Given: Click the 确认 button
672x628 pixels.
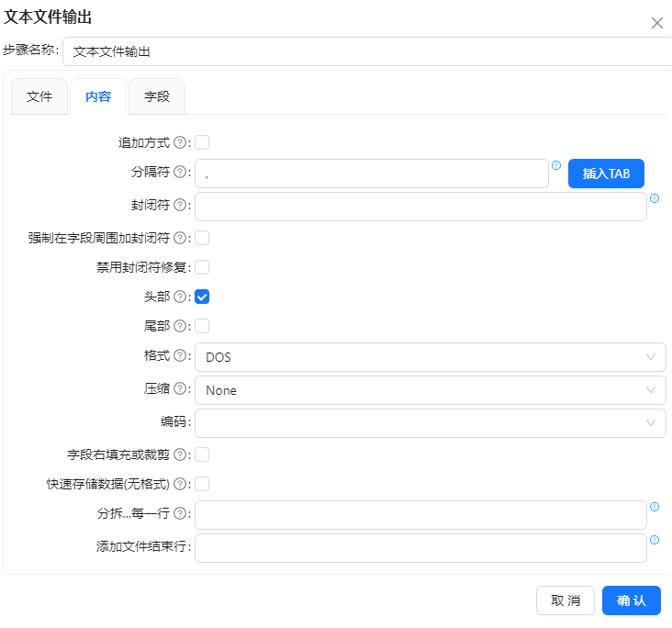Looking at the screenshot, I should [x=631, y=600].
